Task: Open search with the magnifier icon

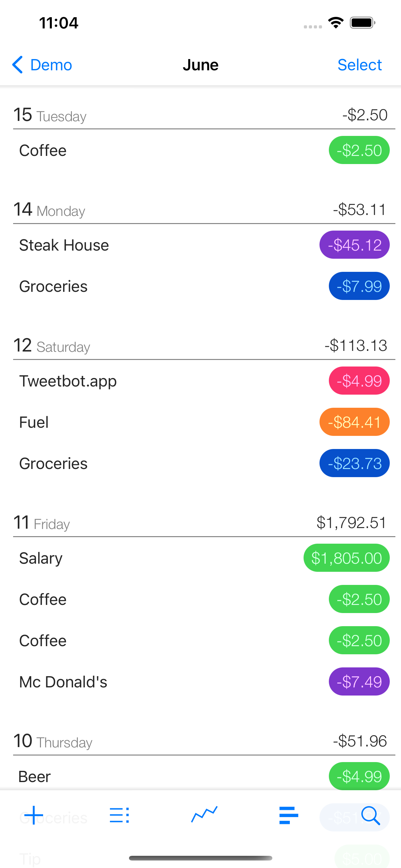Action: [370, 815]
